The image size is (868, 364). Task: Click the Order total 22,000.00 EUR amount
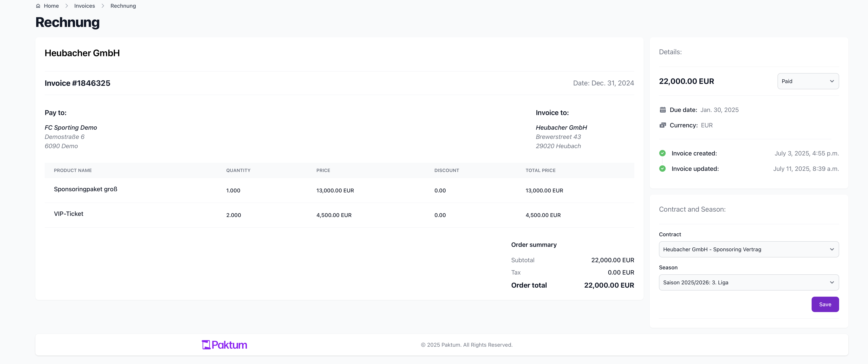[x=609, y=285]
